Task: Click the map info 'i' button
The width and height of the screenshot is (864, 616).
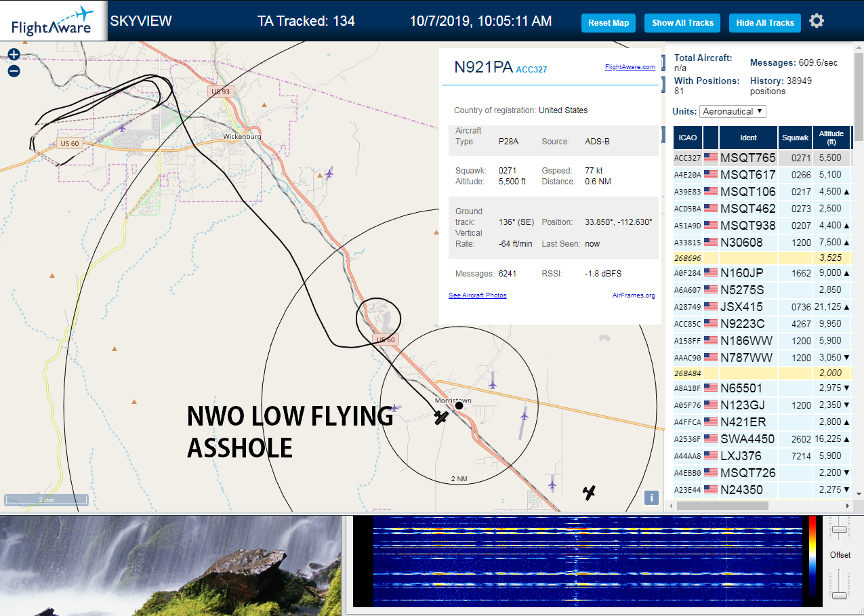Action: click(x=651, y=498)
